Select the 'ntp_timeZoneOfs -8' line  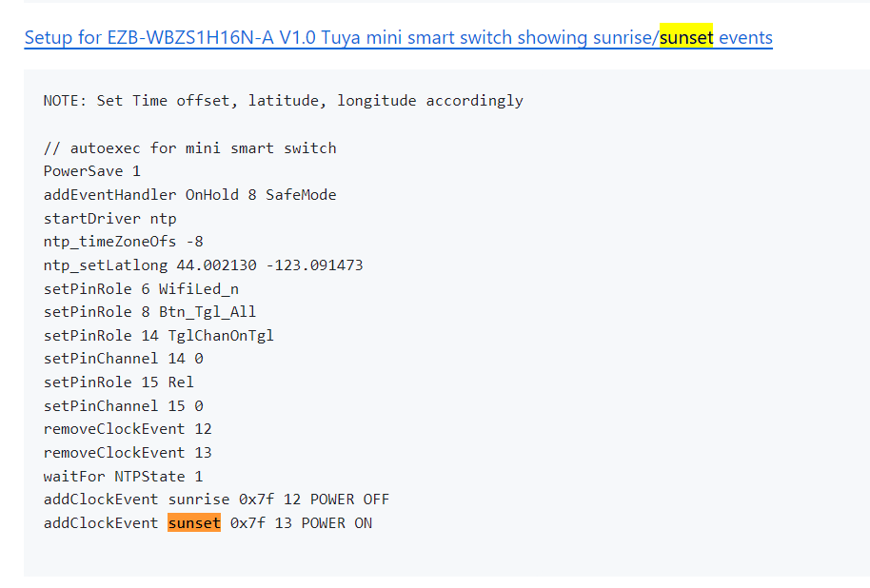pyautogui.click(x=123, y=242)
